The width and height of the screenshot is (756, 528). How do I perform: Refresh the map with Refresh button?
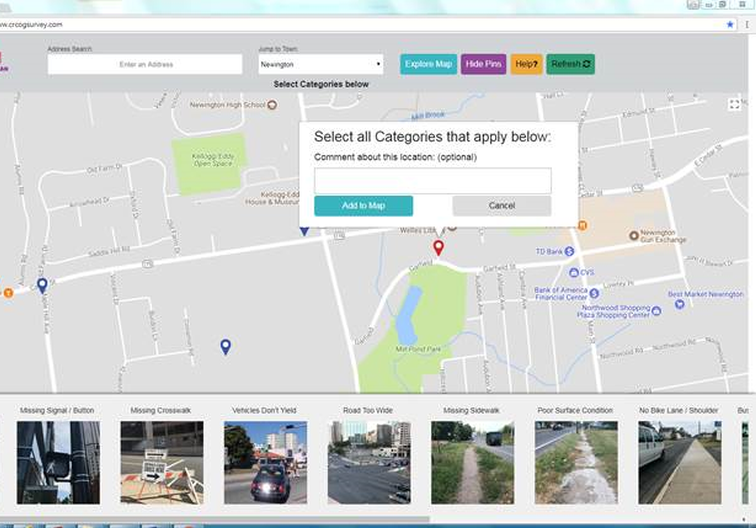[x=570, y=64]
